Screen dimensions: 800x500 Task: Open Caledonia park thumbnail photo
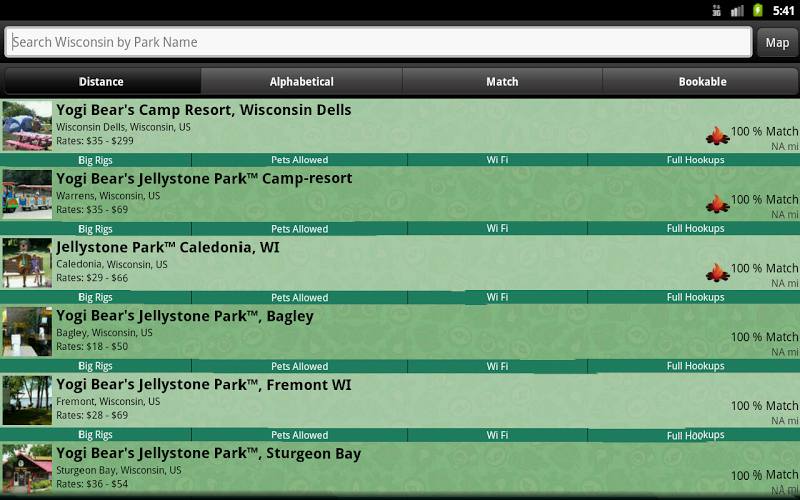(x=27, y=263)
